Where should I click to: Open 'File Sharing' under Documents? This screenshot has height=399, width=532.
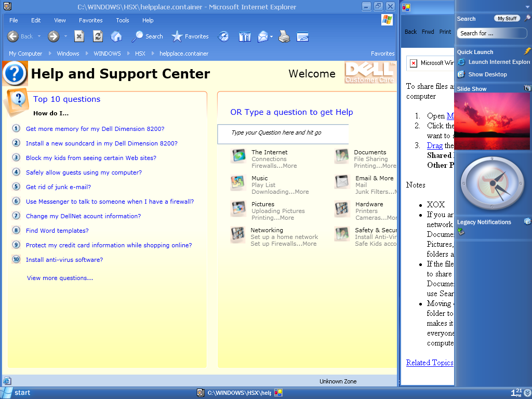point(370,159)
